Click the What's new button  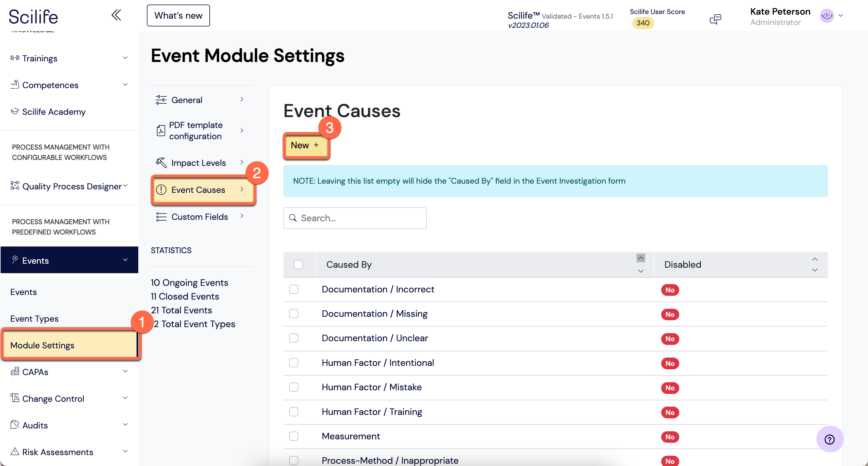[178, 15]
